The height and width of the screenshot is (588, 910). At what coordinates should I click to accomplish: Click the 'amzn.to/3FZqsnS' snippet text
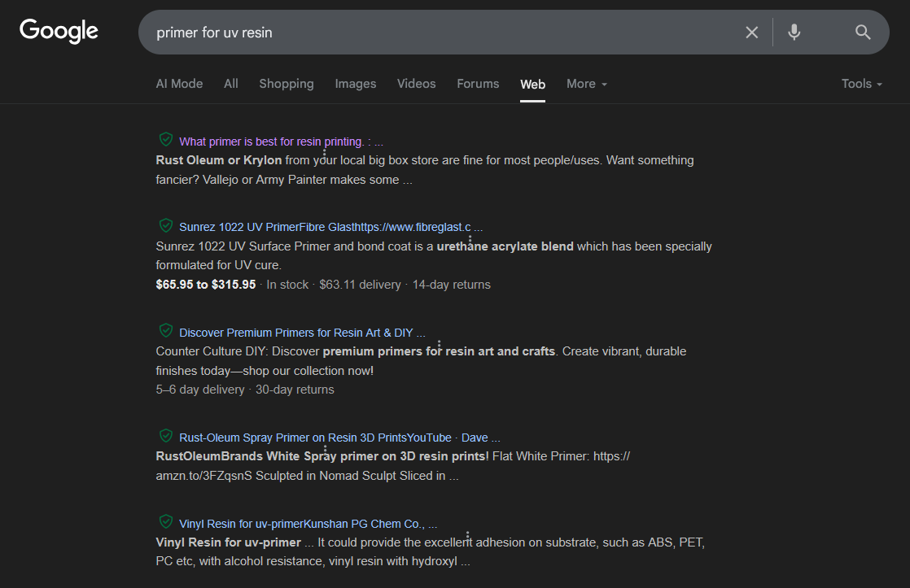(203, 476)
